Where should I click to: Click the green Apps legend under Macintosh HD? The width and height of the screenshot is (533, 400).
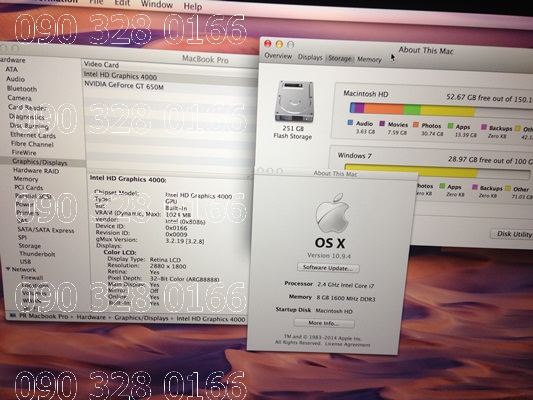click(x=459, y=126)
